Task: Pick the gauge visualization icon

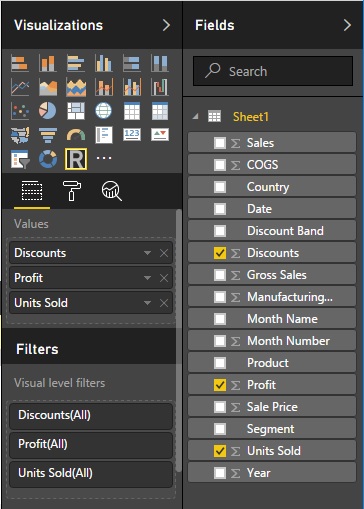Action: coord(76,135)
